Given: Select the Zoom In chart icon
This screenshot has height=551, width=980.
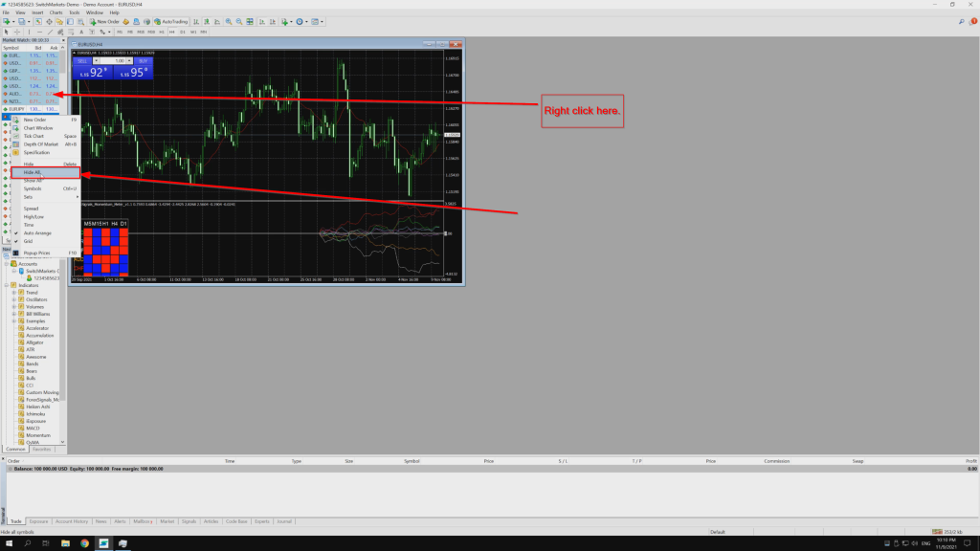Looking at the screenshot, I should tap(228, 22).
